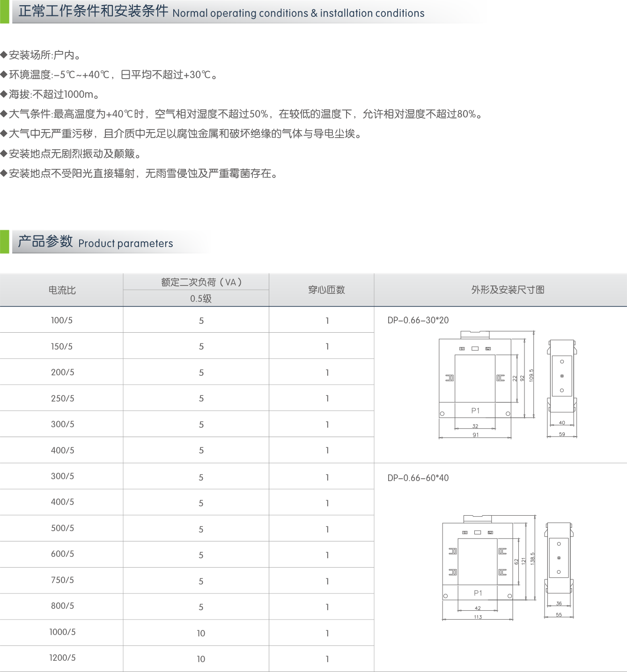The width and height of the screenshot is (627, 672).
Task: Click the DP-0.66-30*20 model label
Action: click(418, 321)
